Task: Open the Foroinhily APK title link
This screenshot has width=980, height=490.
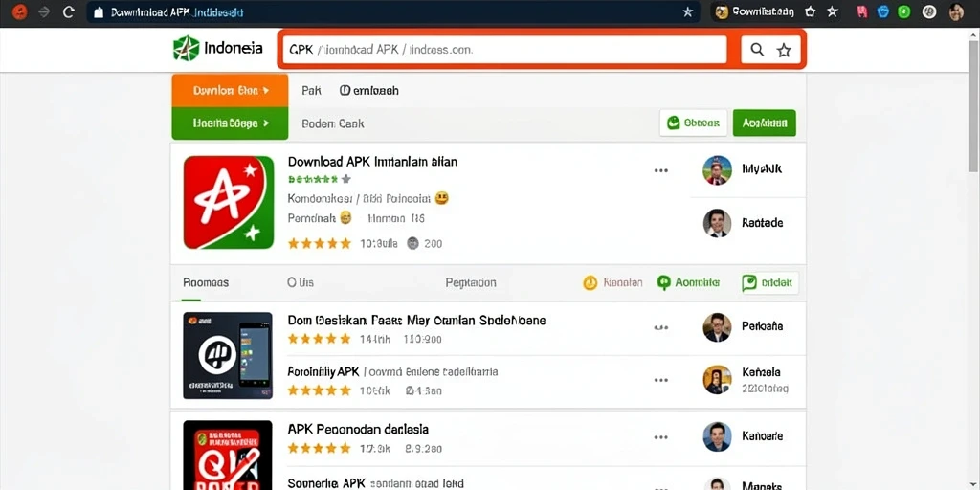Action: coord(323,372)
